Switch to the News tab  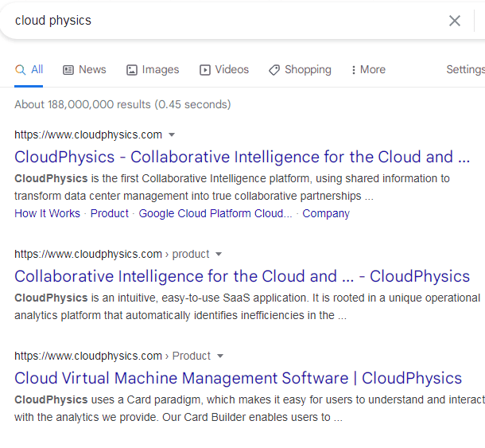coord(84,70)
